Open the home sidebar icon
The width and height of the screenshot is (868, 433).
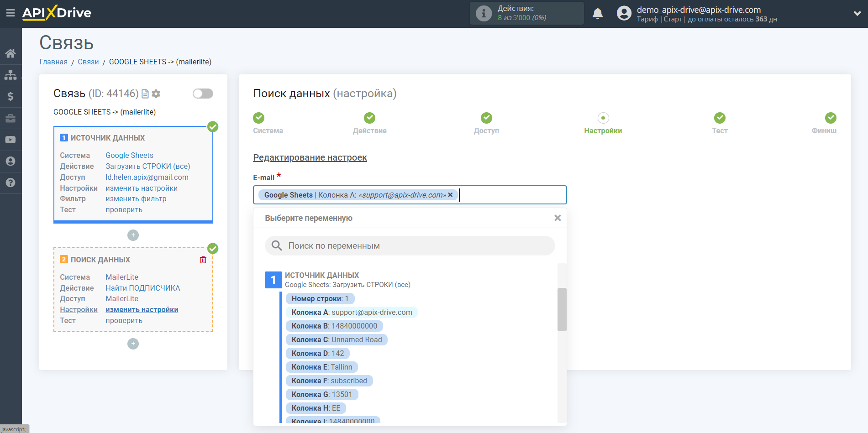point(11,53)
